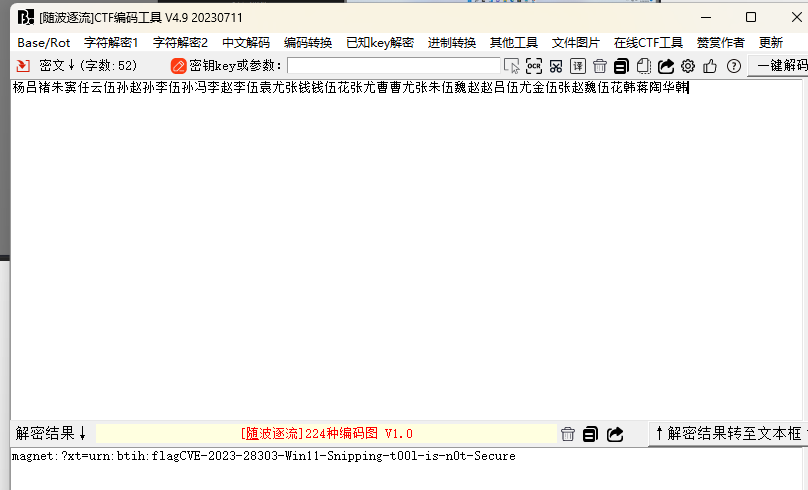Open the 已知key解密 menu

tap(380, 43)
